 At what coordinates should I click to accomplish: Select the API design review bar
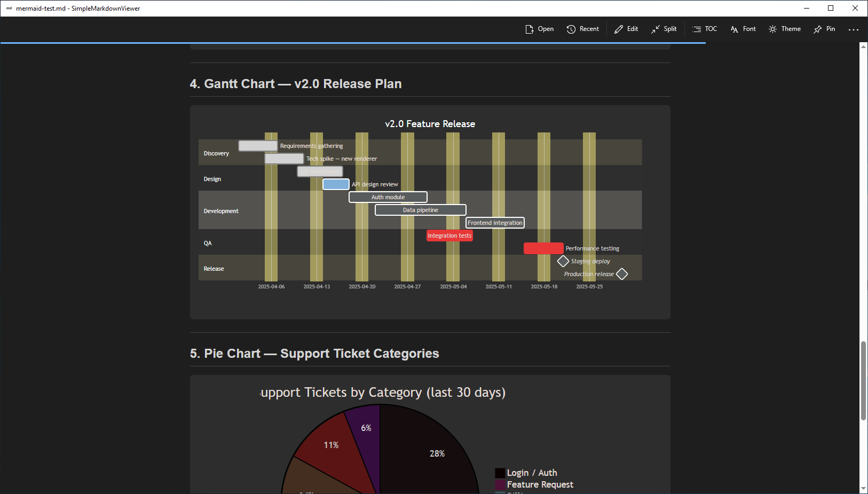(x=336, y=184)
